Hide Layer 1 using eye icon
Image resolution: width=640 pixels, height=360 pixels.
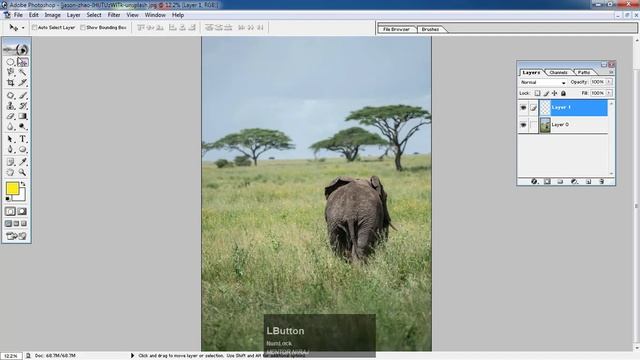click(523, 108)
